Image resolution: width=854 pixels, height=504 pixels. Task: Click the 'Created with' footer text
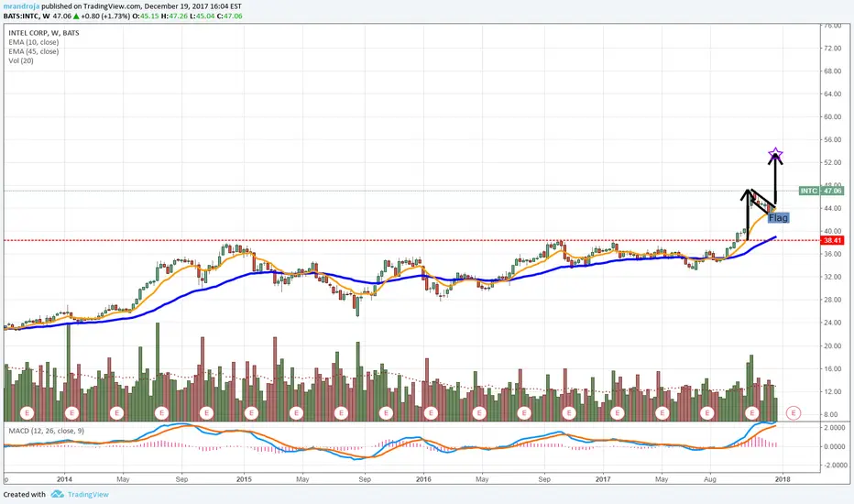coord(25,494)
